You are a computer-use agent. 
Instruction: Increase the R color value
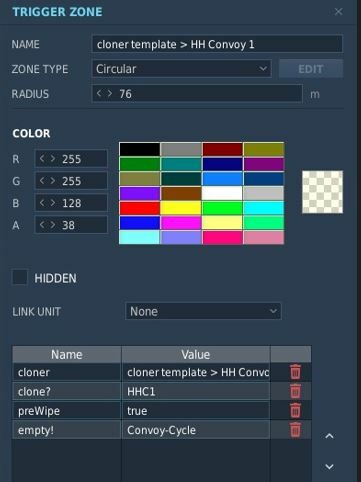point(53,159)
